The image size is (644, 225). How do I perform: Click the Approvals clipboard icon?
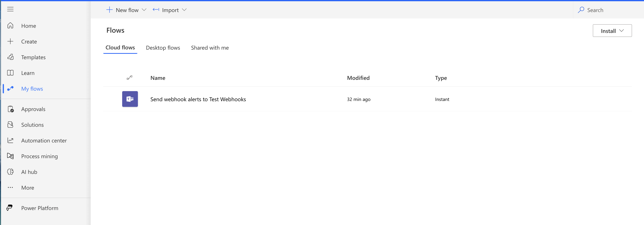pyautogui.click(x=11, y=109)
